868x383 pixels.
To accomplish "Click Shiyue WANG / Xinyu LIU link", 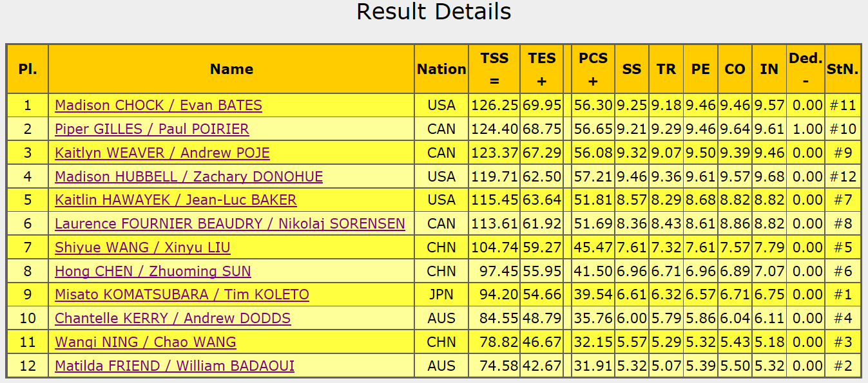I will (142, 248).
